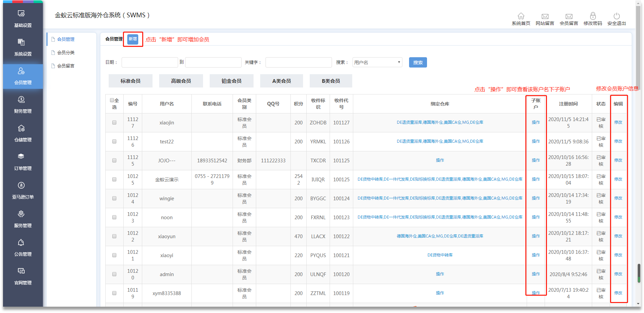This screenshot has height=313, width=644.
Task: Click the 关键字 keyword input field
Action: click(x=298, y=63)
